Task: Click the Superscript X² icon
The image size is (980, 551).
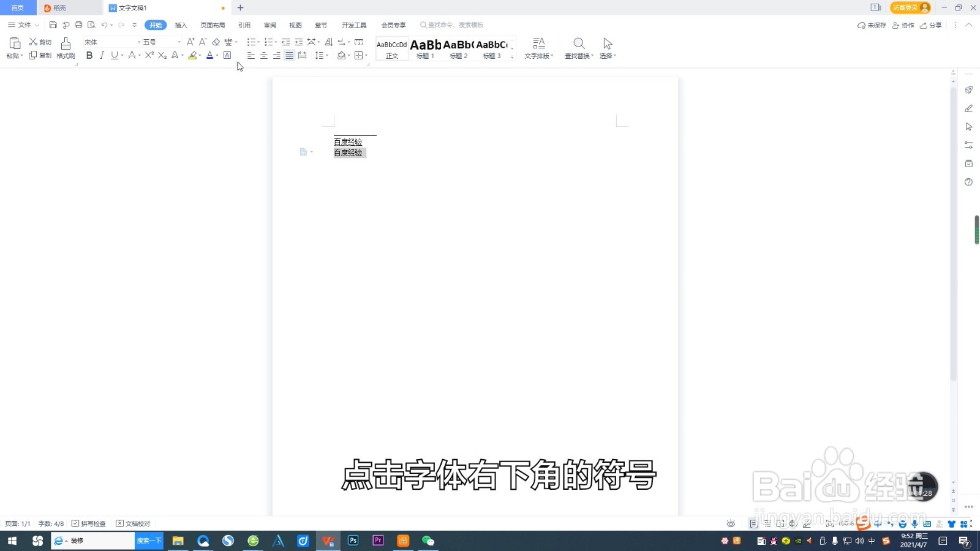Action: 149,55
